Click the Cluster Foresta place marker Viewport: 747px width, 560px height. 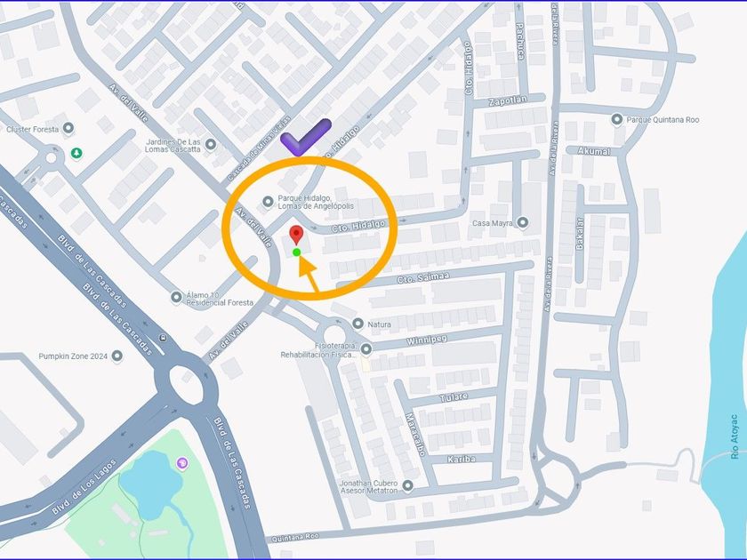[68, 128]
